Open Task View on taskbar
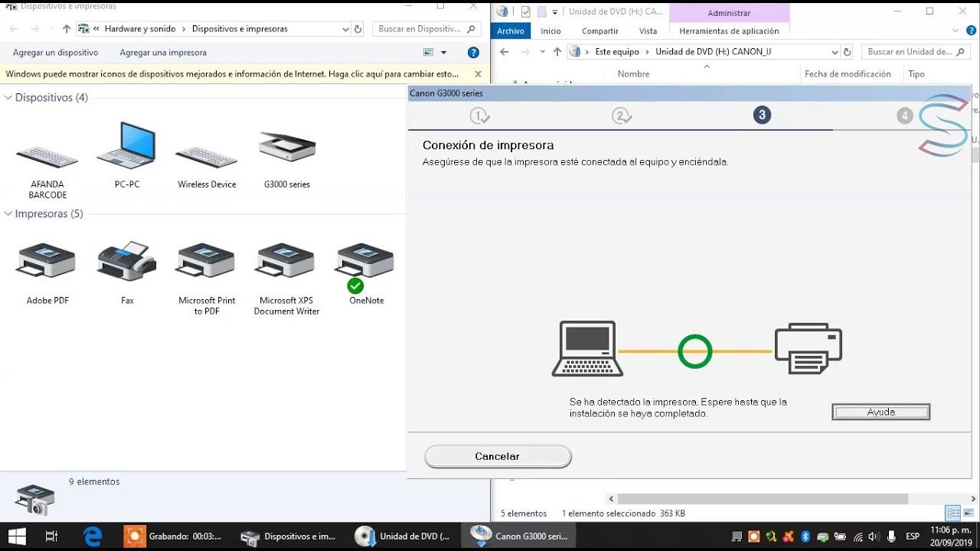 click(x=51, y=536)
